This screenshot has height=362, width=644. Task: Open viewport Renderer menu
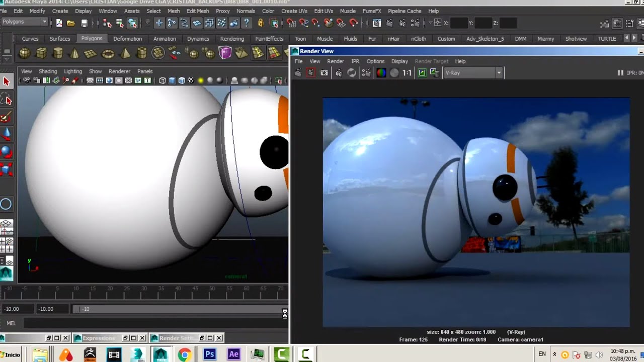click(x=119, y=71)
